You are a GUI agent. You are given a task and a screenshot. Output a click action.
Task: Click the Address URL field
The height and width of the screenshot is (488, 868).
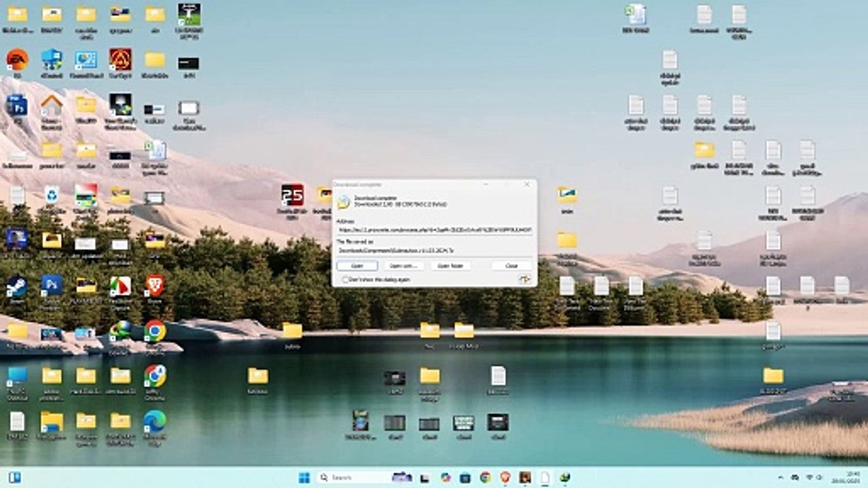[x=435, y=230]
